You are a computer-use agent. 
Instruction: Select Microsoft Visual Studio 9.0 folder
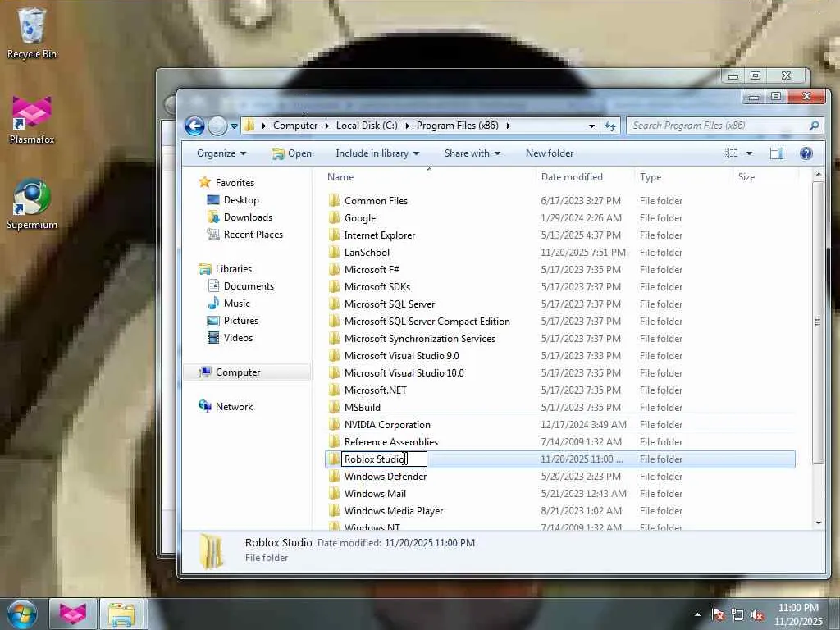[x=401, y=356]
